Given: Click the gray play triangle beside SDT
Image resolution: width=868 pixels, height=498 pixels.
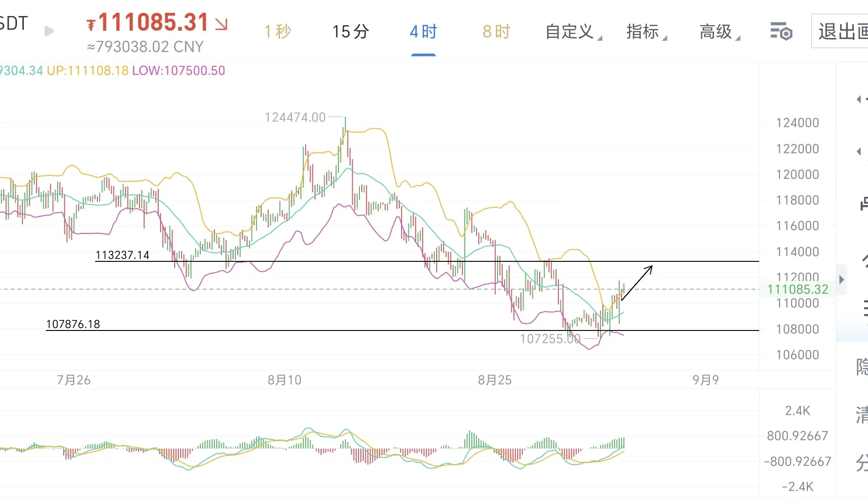Looking at the screenshot, I should pos(49,31).
